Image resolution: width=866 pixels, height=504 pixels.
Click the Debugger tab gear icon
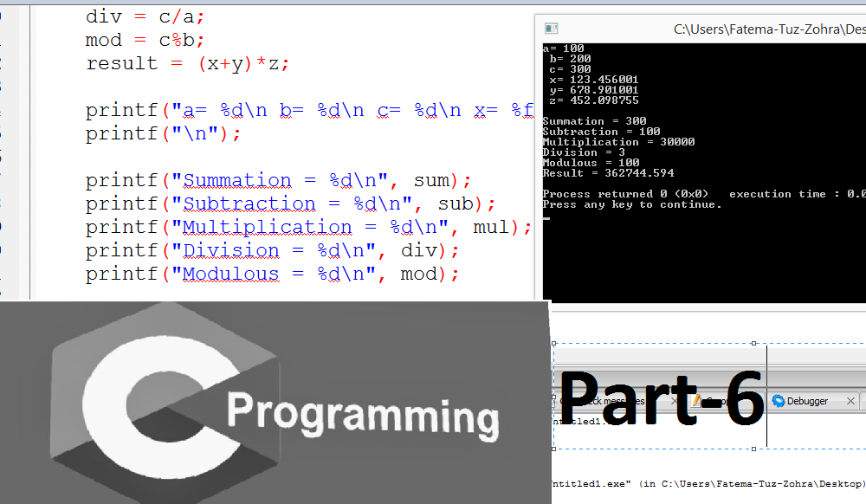778,401
